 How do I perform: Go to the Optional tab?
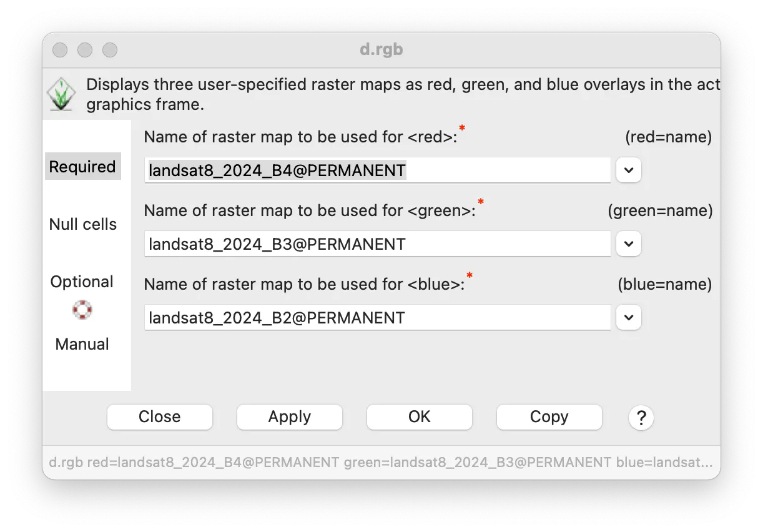[82, 282]
